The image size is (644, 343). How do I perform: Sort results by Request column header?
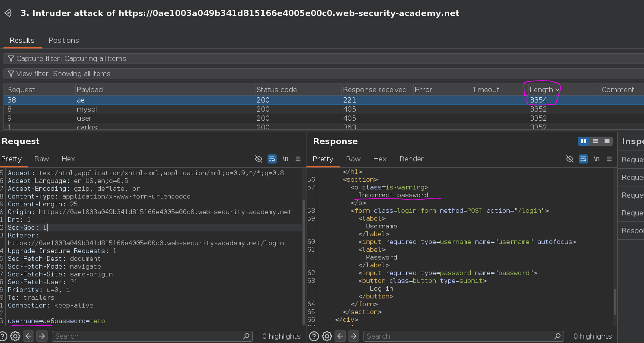pos(39,90)
